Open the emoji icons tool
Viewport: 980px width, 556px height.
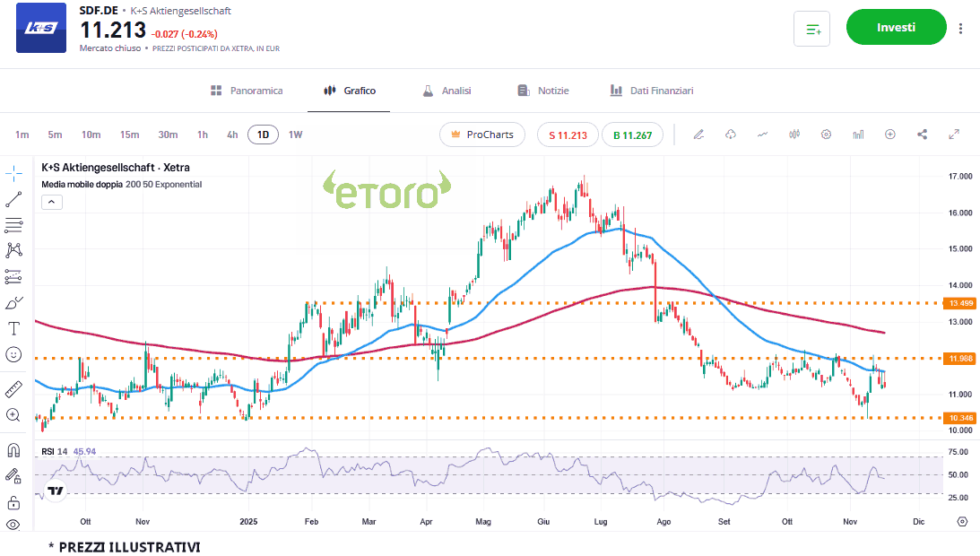(x=13, y=354)
